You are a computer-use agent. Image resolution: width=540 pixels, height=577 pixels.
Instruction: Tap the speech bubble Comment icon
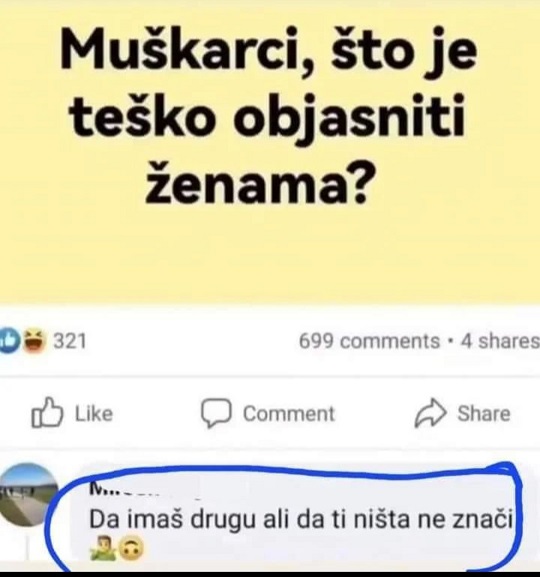tap(216, 413)
